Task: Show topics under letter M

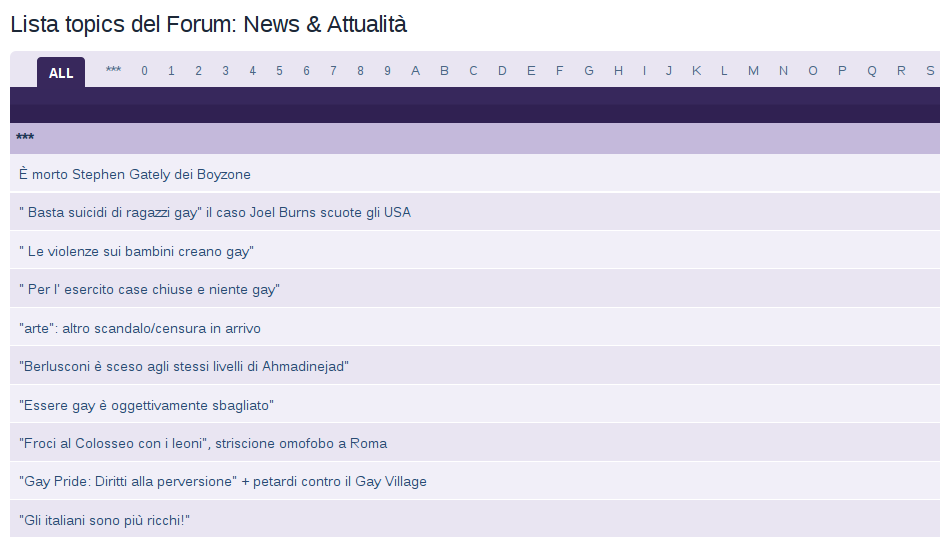Action: pos(754,71)
